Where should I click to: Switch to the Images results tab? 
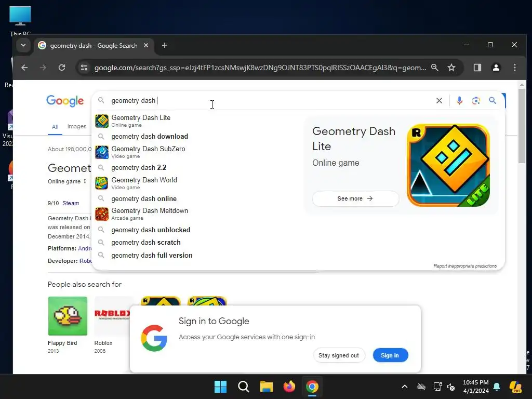click(77, 127)
